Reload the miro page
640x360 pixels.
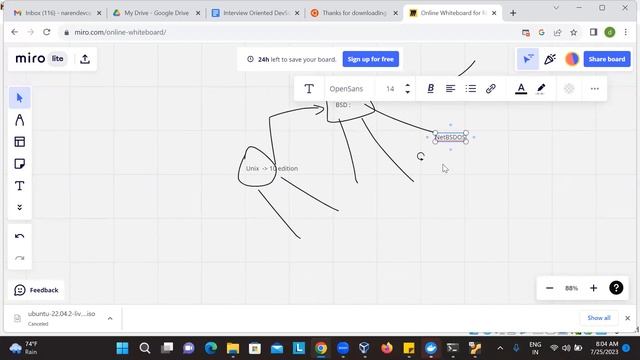pyautogui.click(x=47, y=32)
